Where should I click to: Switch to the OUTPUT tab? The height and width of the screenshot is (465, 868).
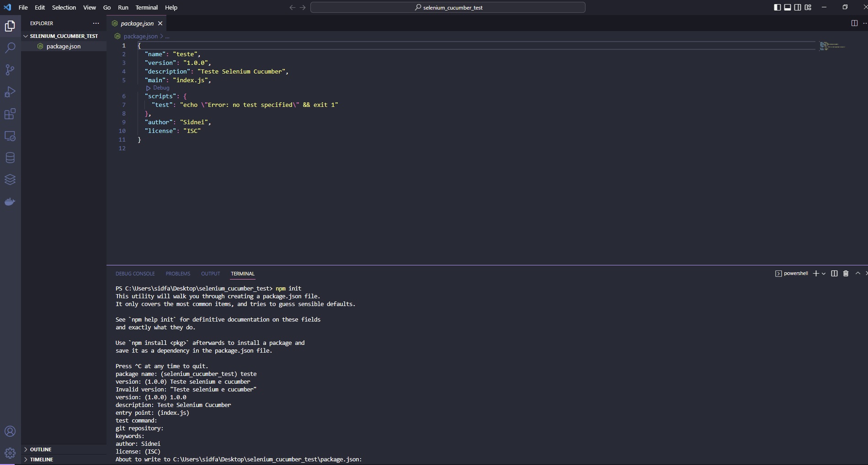(211, 274)
